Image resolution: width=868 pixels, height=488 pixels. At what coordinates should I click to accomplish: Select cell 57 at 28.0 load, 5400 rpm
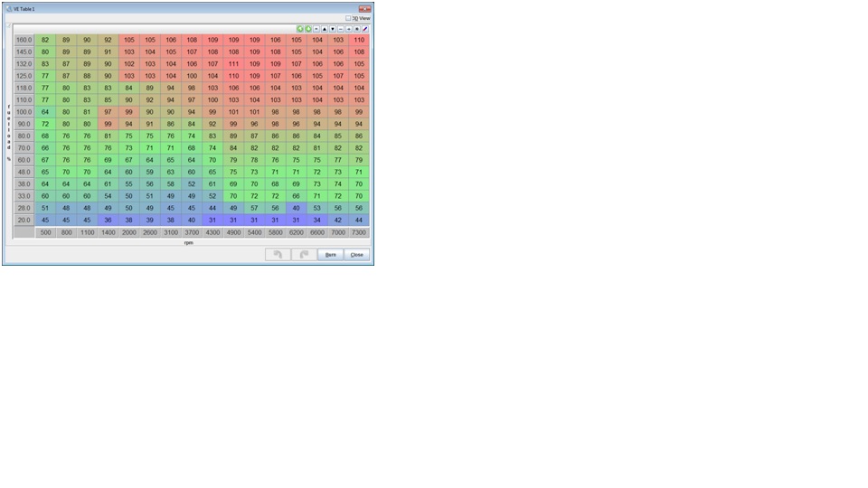point(254,208)
